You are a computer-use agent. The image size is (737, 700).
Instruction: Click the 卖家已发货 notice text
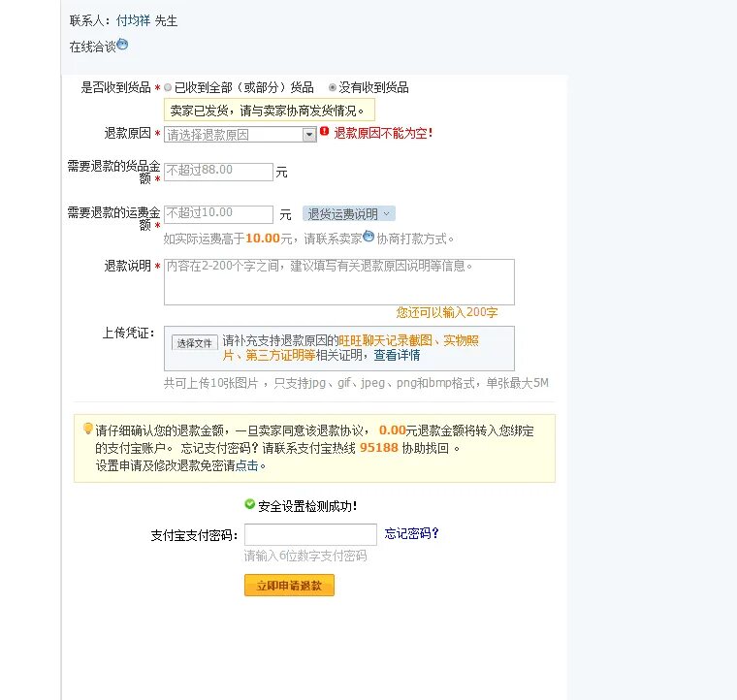267,111
